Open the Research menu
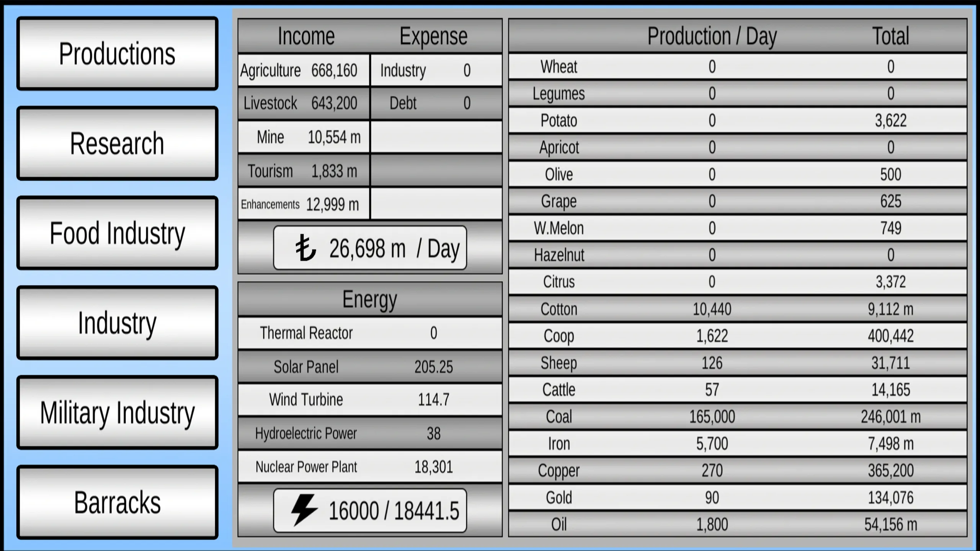The height and width of the screenshot is (551, 980). 117,143
